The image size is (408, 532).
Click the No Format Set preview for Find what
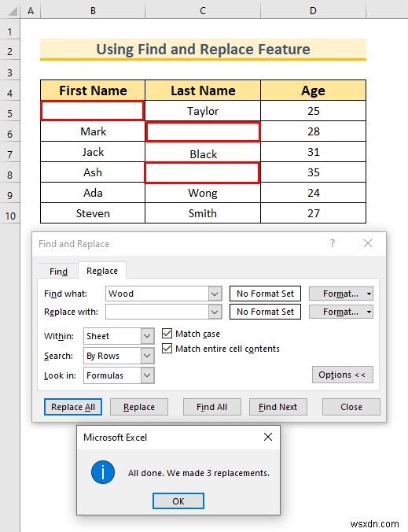point(265,294)
